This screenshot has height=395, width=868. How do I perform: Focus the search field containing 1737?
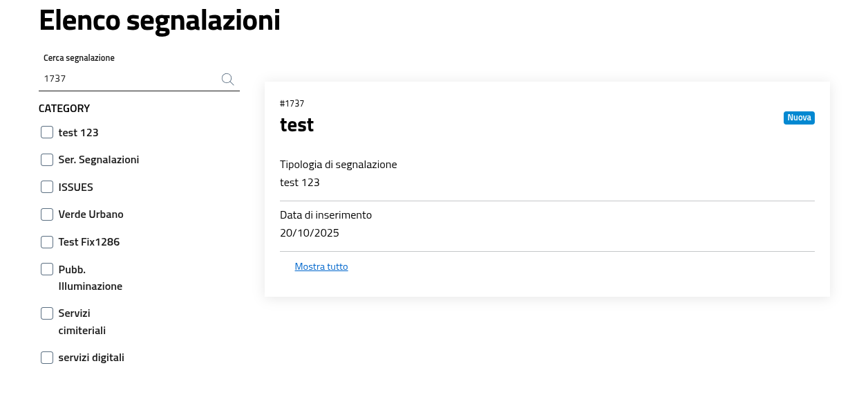[x=128, y=79]
